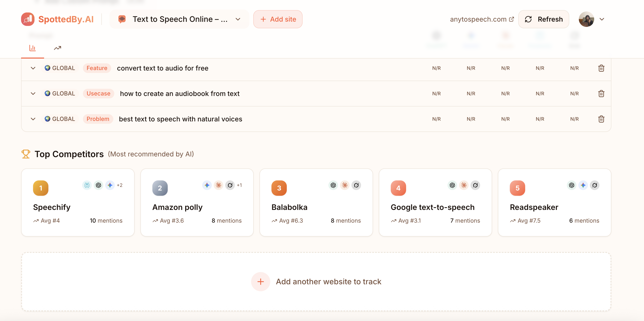Click the GLOBAL badge in the Feature row
The height and width of the screenshot is (321, 644).
click(60, 68)
